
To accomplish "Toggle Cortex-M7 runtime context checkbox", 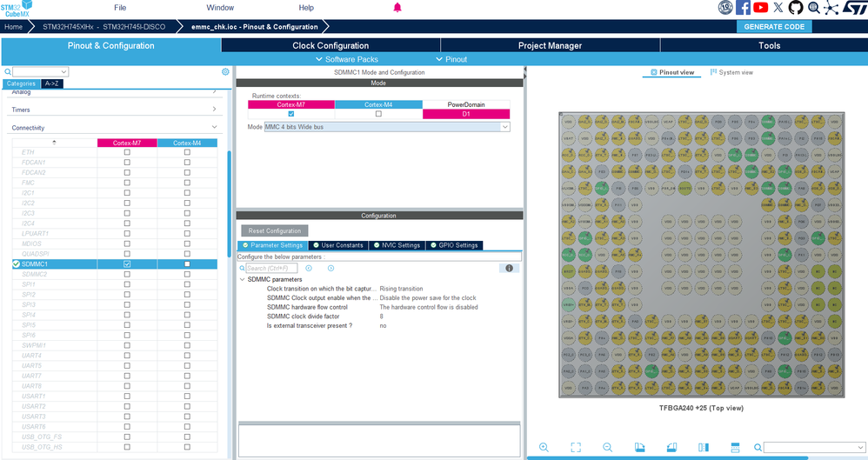I will pyautogui.click(x=291, y=113).
